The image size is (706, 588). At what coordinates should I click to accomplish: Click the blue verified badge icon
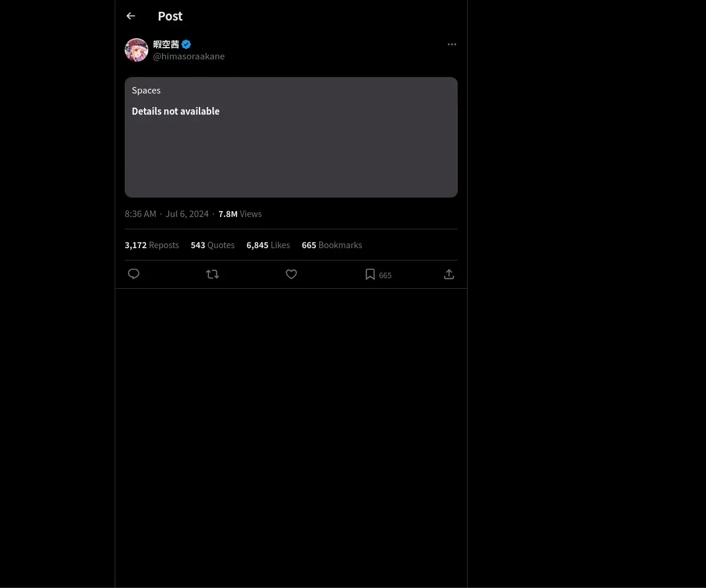[x=186, y=44]
